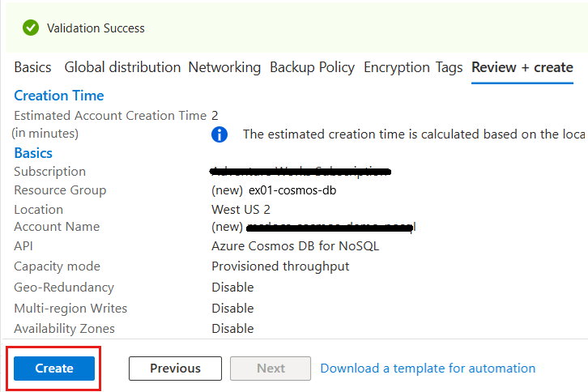
Task: Open the Backup Policy tab
Action: click(312, 67)
